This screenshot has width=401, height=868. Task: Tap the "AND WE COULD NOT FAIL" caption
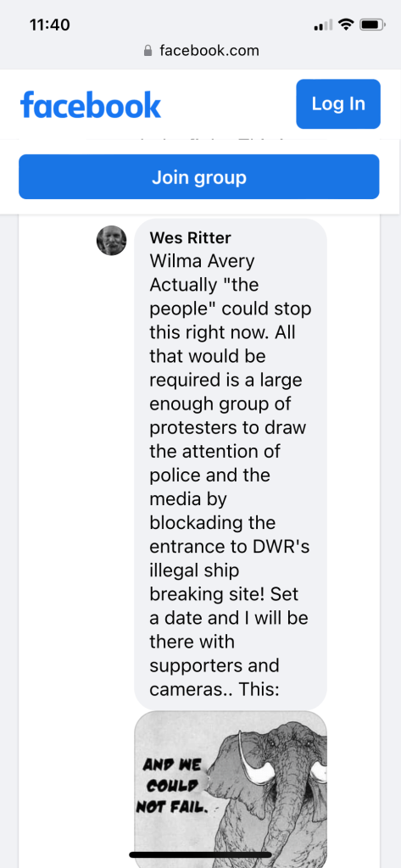[x=172, y=785]
